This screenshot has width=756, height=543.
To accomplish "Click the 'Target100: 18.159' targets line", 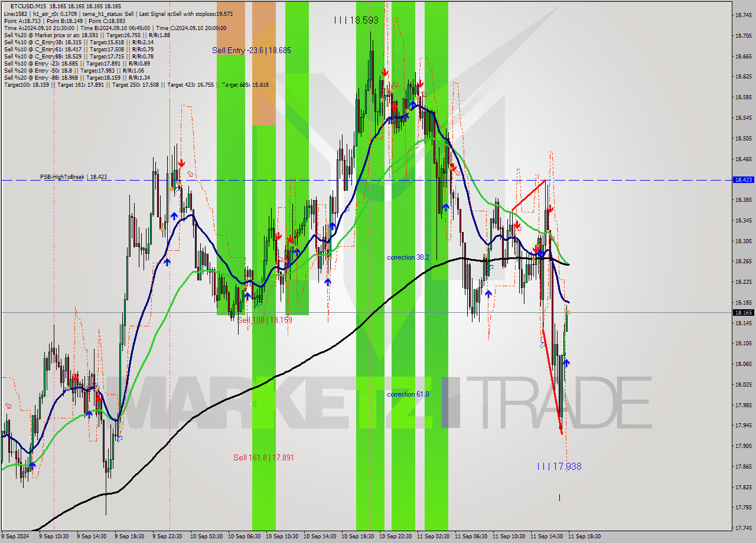I will coord(136,84).
